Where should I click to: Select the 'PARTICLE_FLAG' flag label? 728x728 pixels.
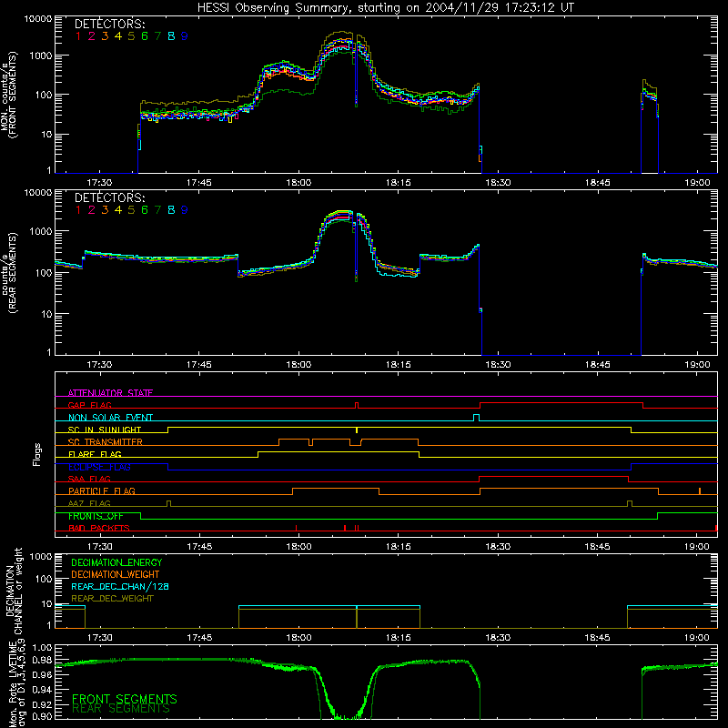tap(102, 490)
